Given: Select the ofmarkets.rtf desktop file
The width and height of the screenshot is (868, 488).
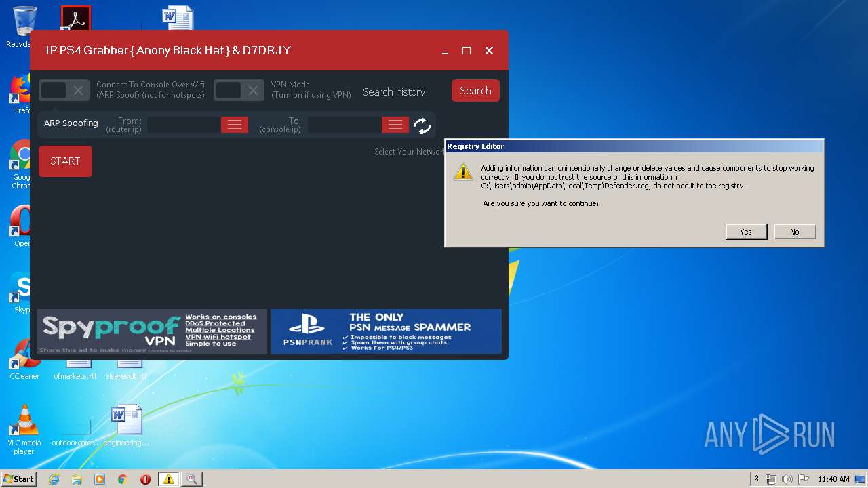Looking at the screenshot, I should click(x=75, y=371).
